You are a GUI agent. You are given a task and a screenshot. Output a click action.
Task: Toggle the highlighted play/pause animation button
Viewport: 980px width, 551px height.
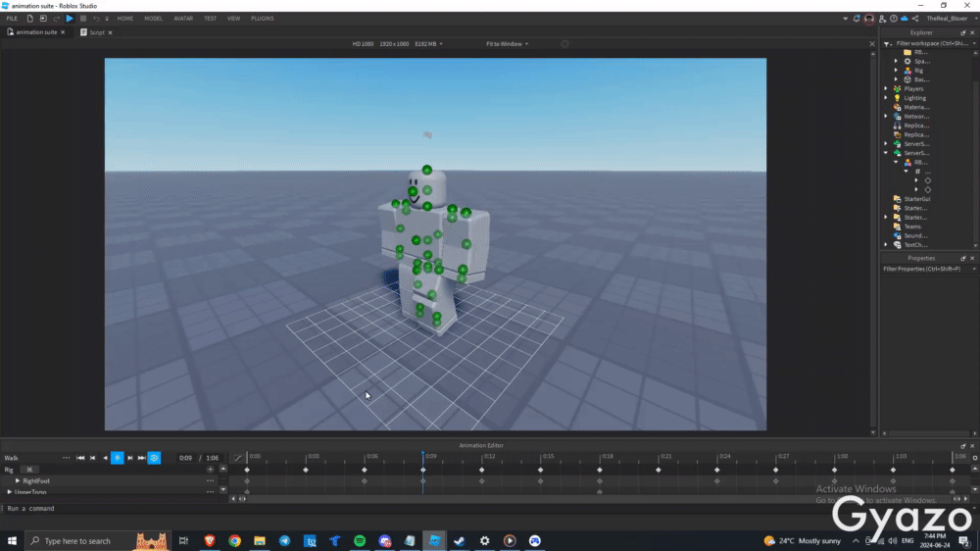pos(117,458)
